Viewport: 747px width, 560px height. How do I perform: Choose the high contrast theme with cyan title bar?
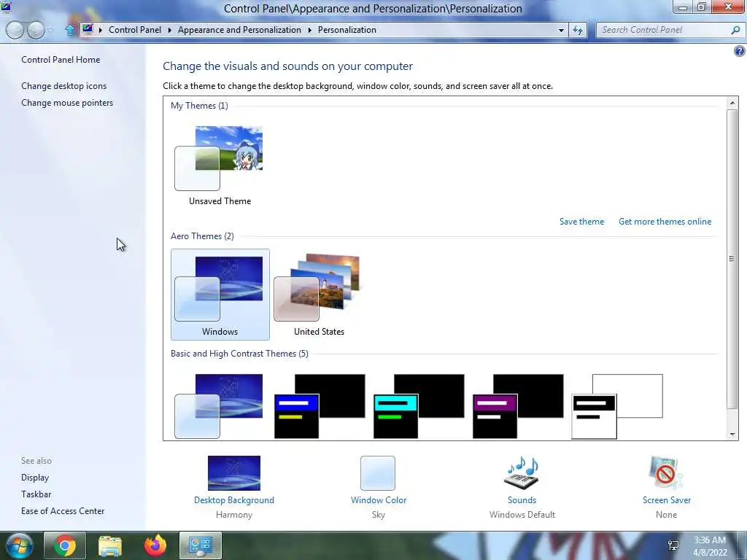(419, 406)
